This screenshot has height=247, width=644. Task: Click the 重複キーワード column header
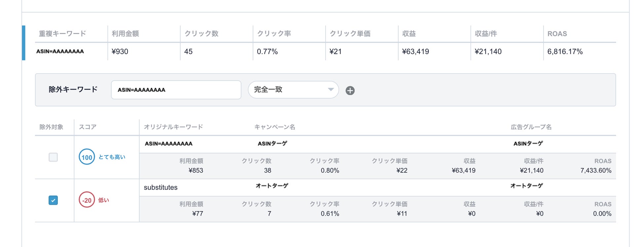pos(62,34)
